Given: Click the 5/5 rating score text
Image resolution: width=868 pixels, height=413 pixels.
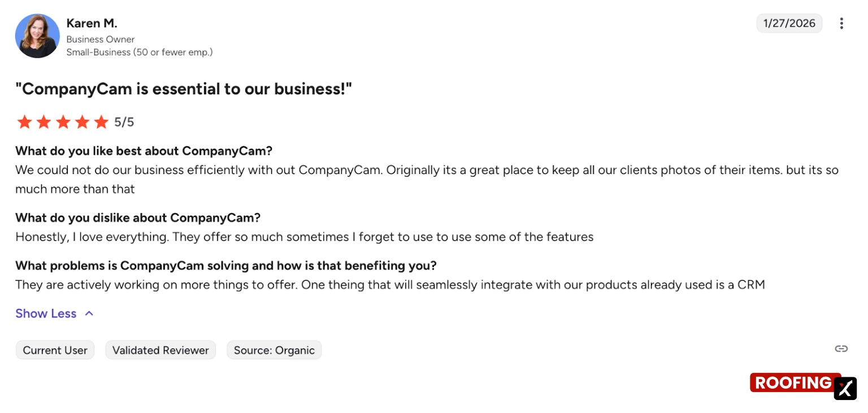Looking at the screenshot, I should click(x=124, y=121).
